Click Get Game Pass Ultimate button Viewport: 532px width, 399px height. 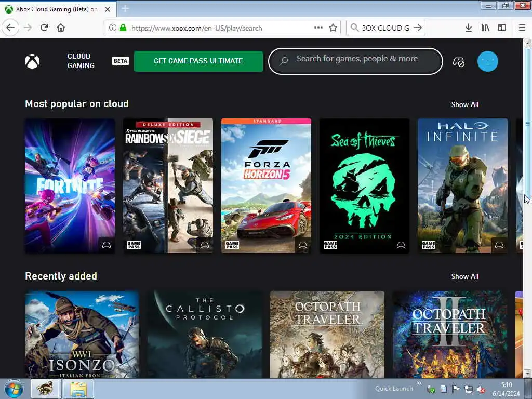(198, 61)
